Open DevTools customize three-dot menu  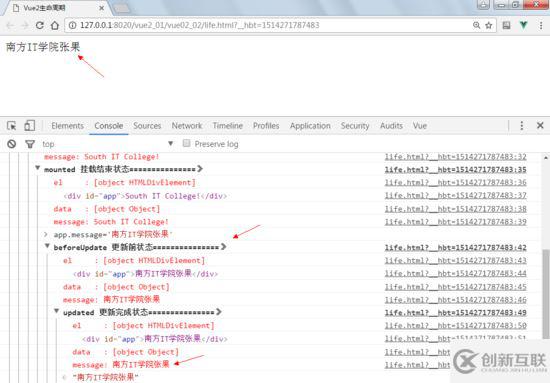point(522,126)
